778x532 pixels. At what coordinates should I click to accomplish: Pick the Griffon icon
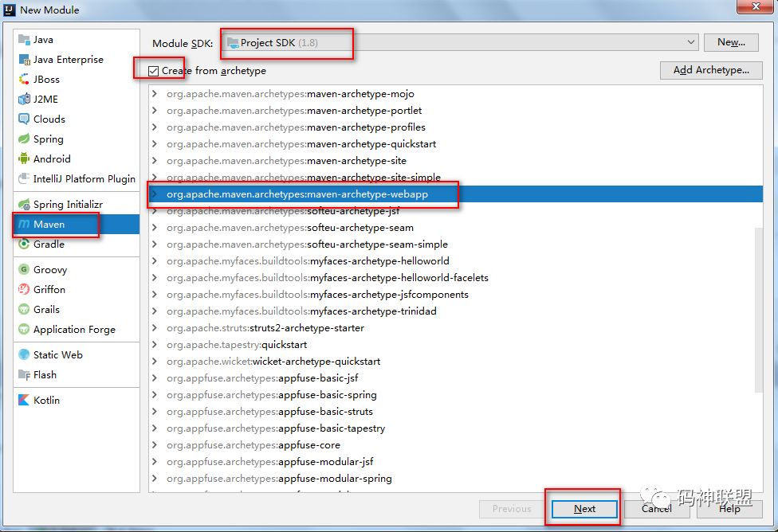coord(24,289)
